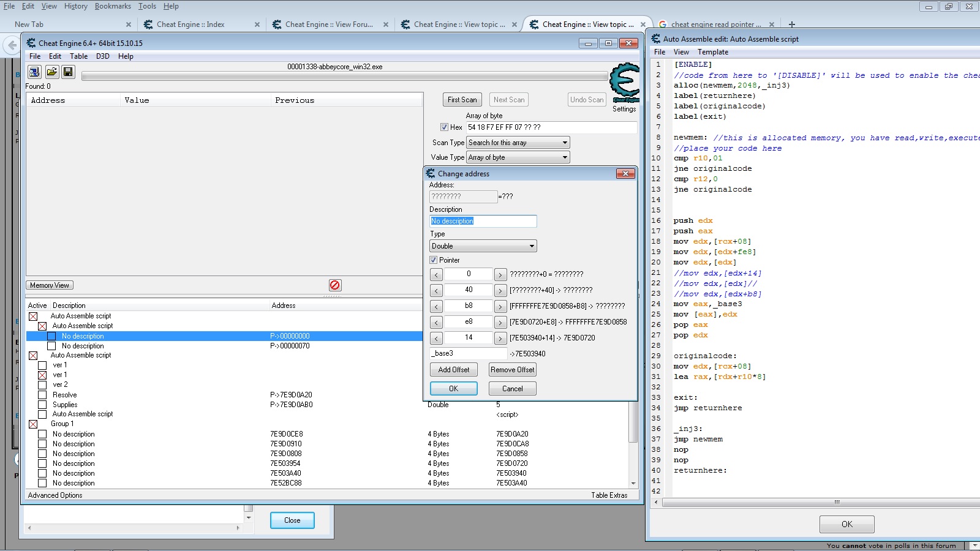Screen dimensions: 980x551
Task: Decrease offset 14 with its left arrow
Action: coord(436,338)
